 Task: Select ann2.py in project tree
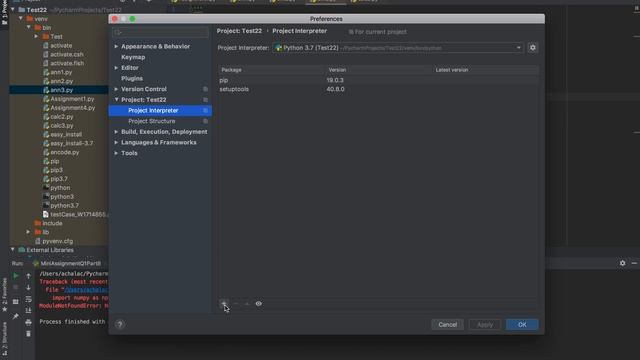pos(62,81)
